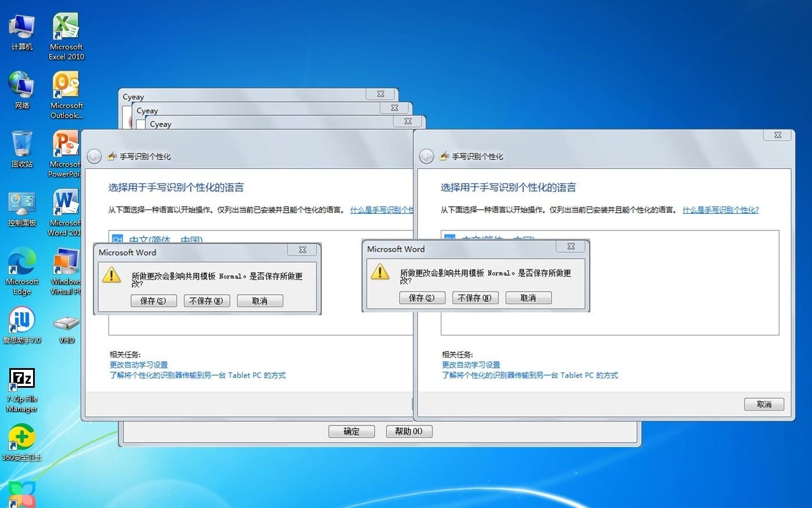
Task: Close the left Microsoft Word dialog
Action: click(x=302, y=250)
